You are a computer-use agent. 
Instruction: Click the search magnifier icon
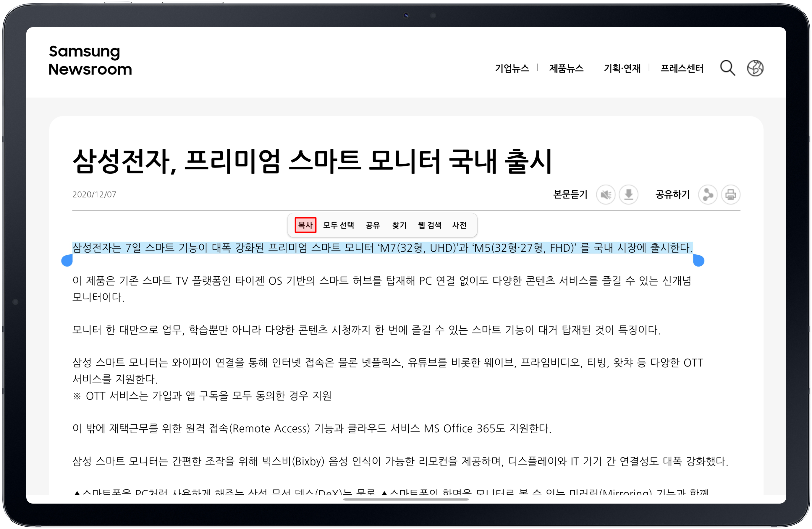tap(727, 68)
